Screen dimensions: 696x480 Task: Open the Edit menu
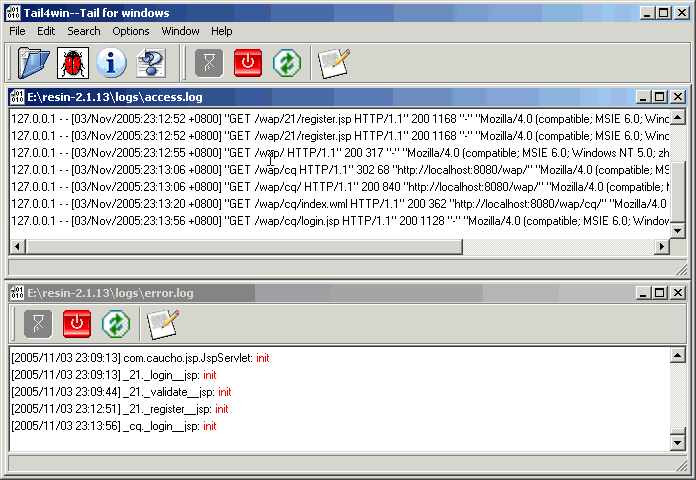(46, 31)
